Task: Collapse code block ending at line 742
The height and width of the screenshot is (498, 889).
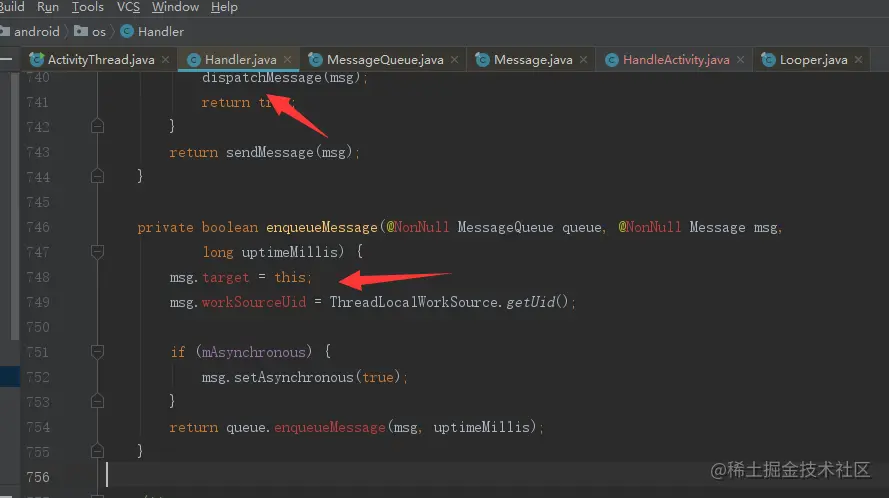Action: click(x=98, y=126)
